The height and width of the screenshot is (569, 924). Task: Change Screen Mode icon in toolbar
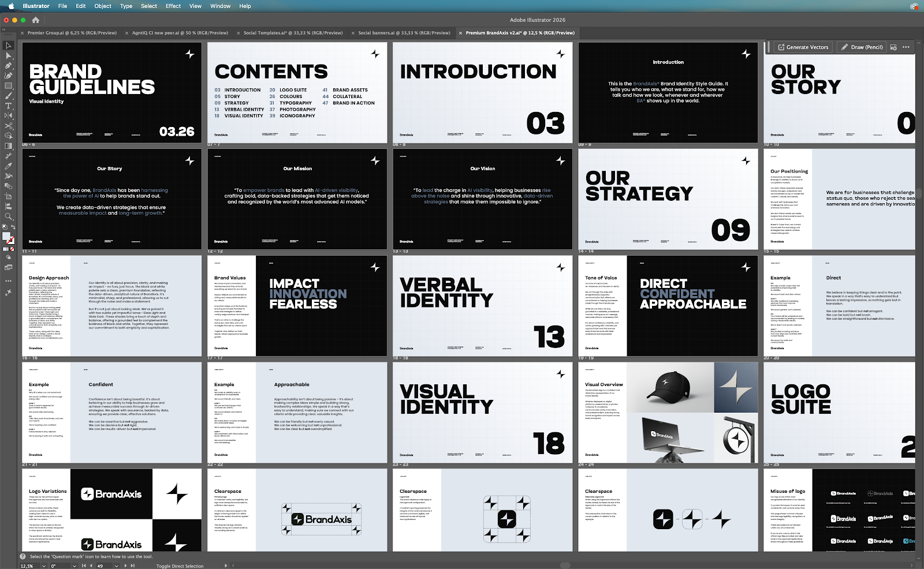(x=9, y=268)
